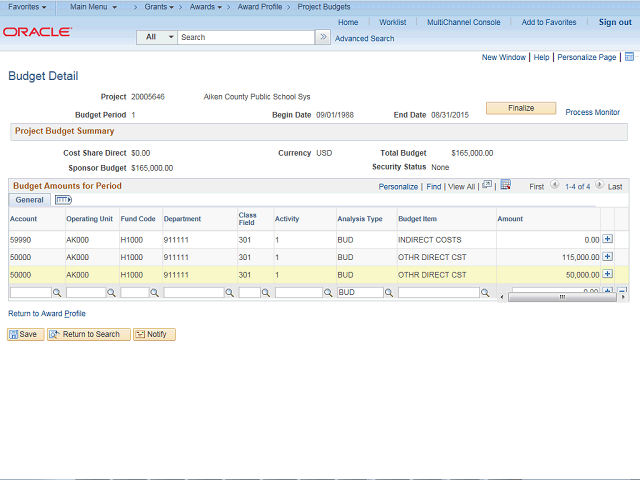Show previous row arrow in grid navigation
Image resolution: width=640 pixels, height=480 pixels.
coord(555,186)
